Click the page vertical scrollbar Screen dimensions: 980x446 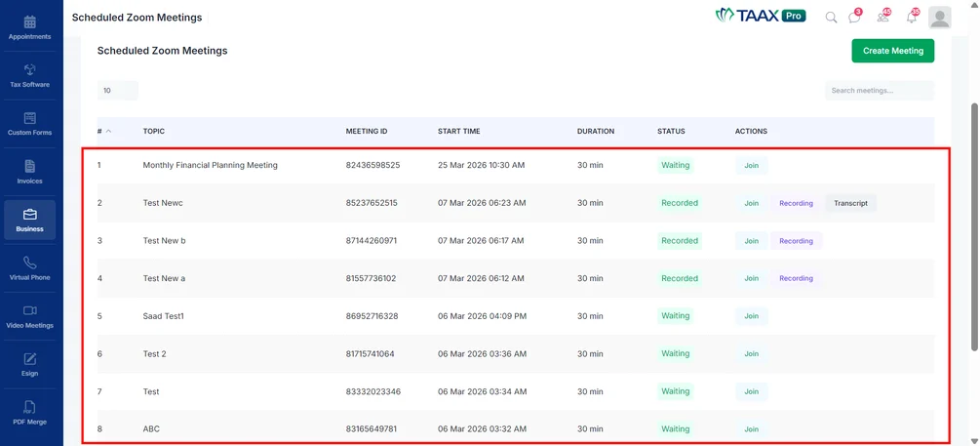click(x=974, y=226)
